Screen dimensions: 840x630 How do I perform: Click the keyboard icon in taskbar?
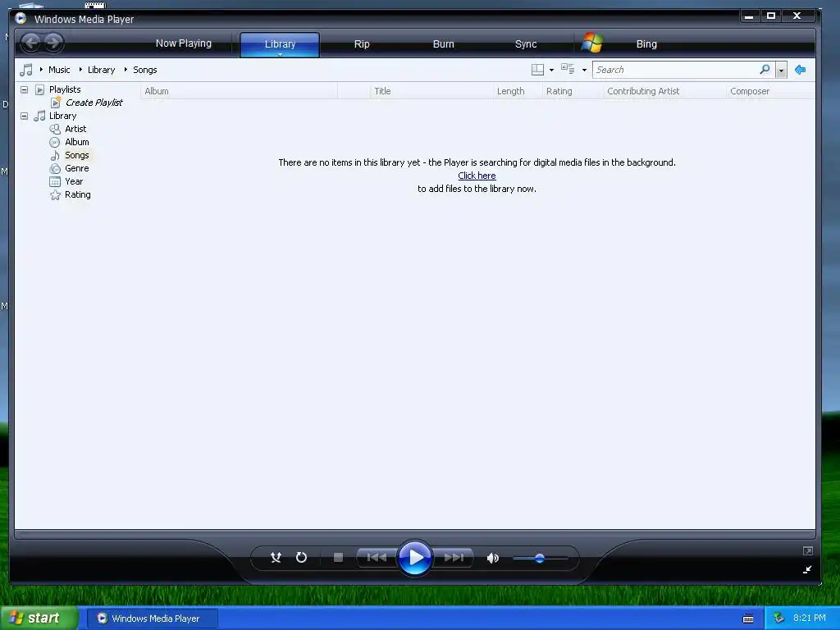click(x=748, y=619)
